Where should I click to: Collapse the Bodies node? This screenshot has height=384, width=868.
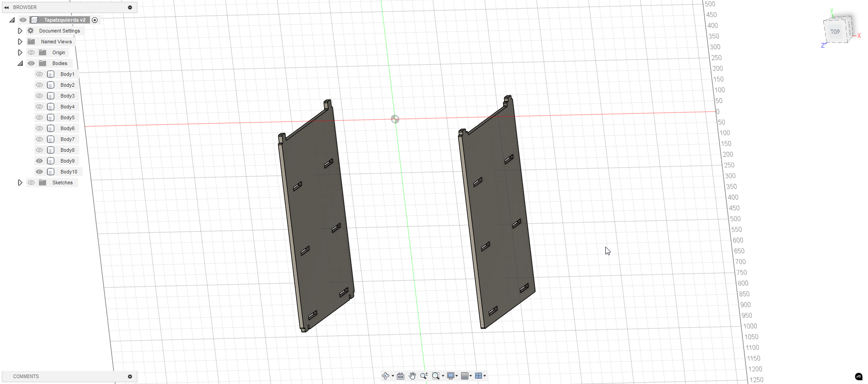coord(20,63)
